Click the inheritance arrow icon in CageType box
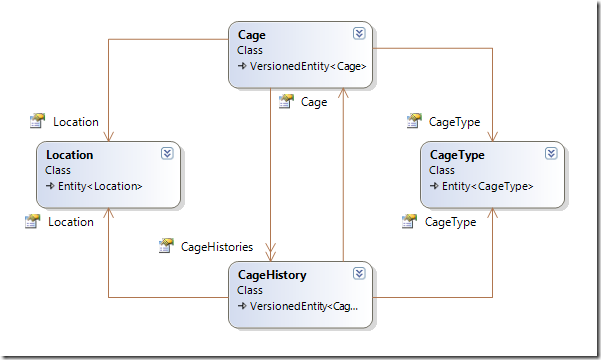The image size is (601, 360). pos(434,186)
